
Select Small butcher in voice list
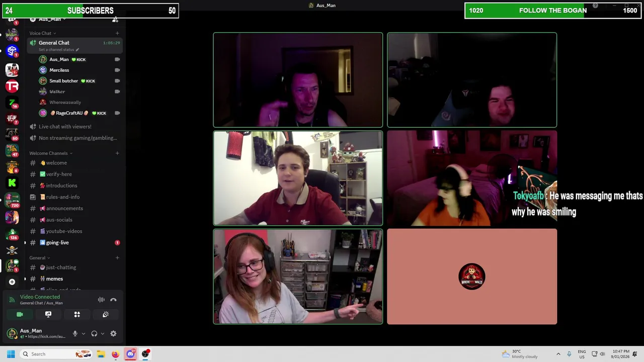pos(79,81)
